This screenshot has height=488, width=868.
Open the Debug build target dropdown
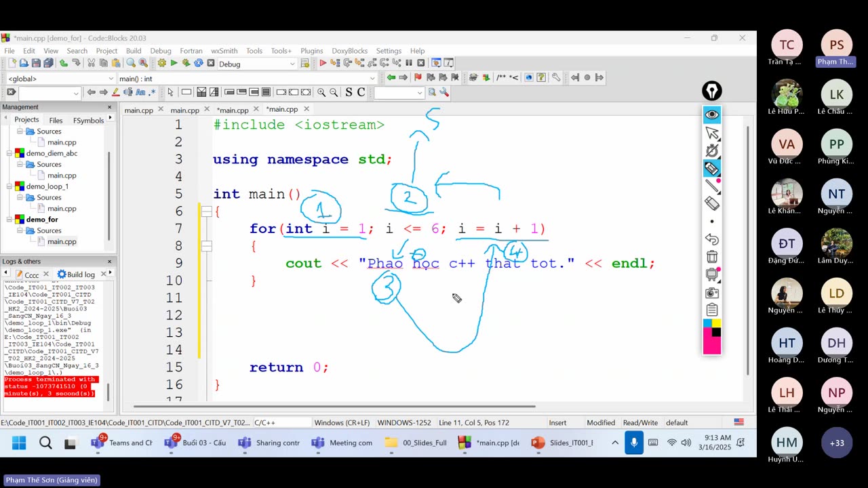pos(292,64)
